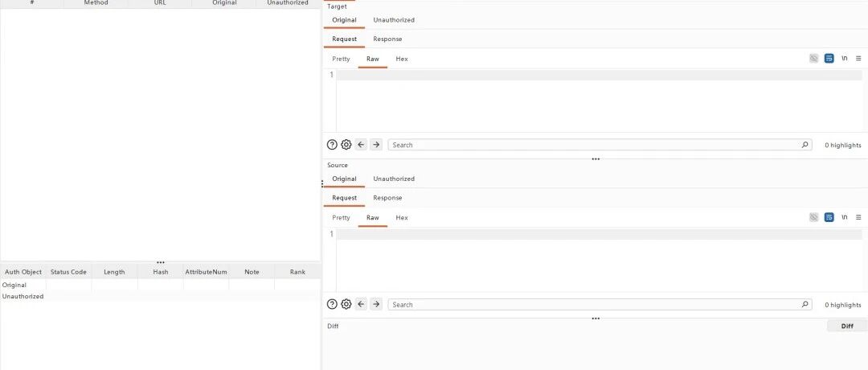Sort by Auth Object column header

23,272
